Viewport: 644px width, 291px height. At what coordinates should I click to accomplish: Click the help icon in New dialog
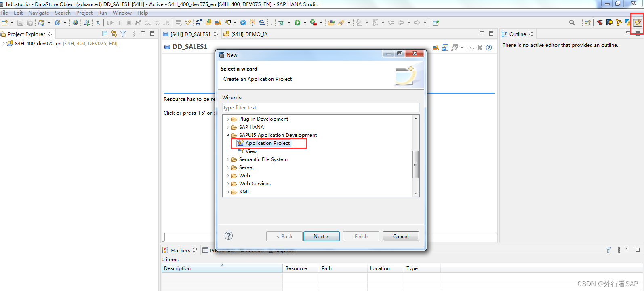229,236
